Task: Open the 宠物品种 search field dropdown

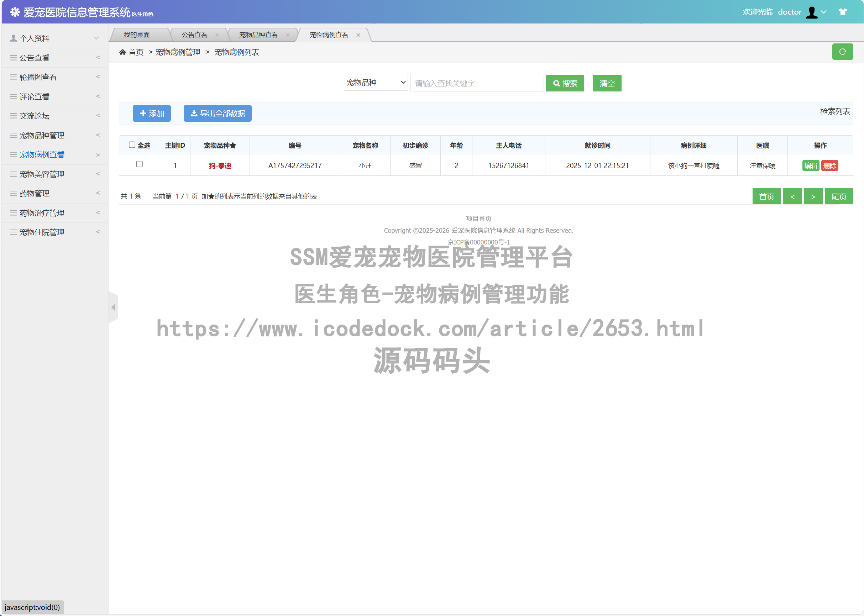Action: coord(375,82)
